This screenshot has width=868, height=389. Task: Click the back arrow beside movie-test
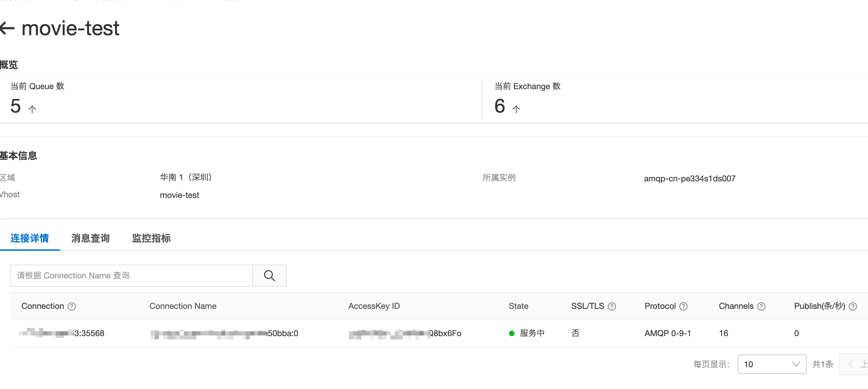pyautogui.click(x=7, y=28)
